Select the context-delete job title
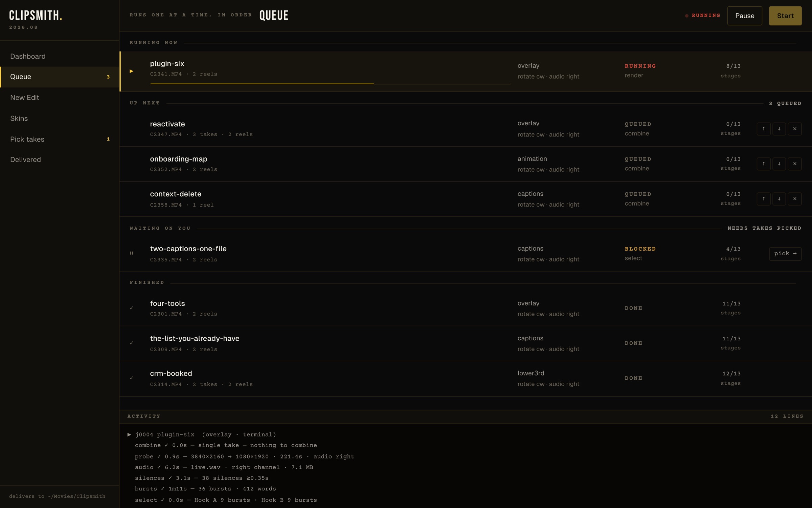This screenshot has width=812, height=508. pyautogui.click(x=176, y=194)
